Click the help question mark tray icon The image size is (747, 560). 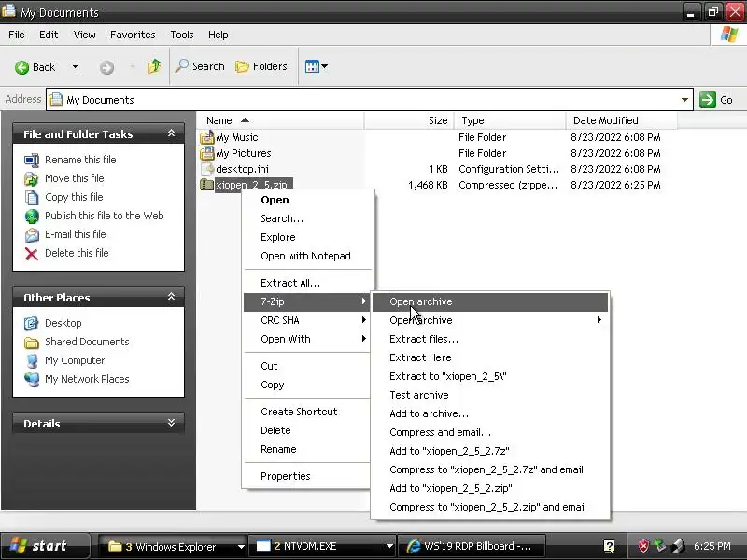pos(609,546)
